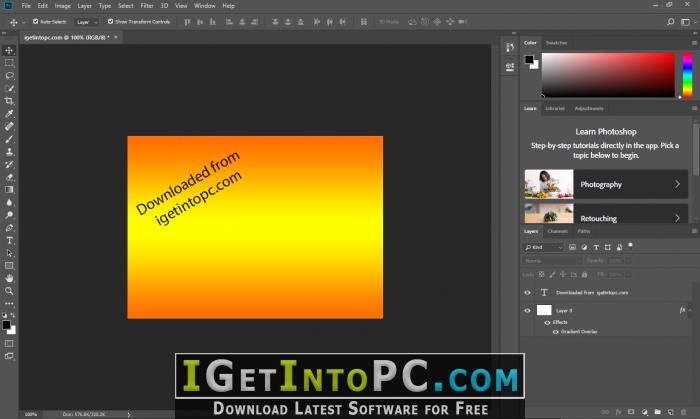The width and height of the screenshot is (700, 419).
Task: Select the Pen tool
Action: tap(9, 228)
